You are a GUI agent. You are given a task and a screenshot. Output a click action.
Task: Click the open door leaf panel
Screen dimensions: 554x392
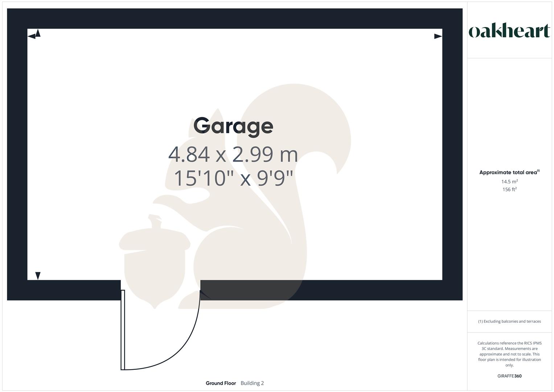(x=123, y=330)
